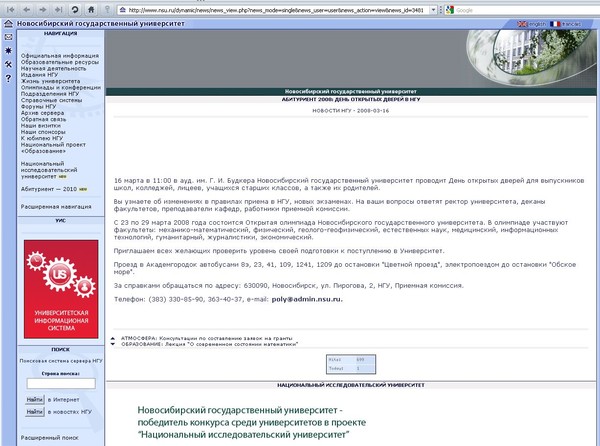The height and width of the screenshot is (446, 600).
Task: Go back with the browser back arrow
Action: coord(27,10)
